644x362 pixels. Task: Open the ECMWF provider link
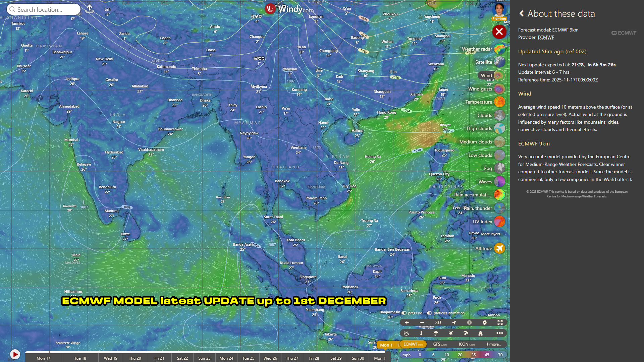545,37
